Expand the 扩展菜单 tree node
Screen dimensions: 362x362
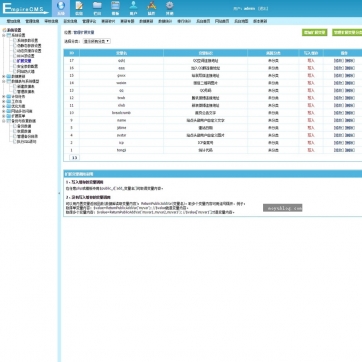[4, 116]
